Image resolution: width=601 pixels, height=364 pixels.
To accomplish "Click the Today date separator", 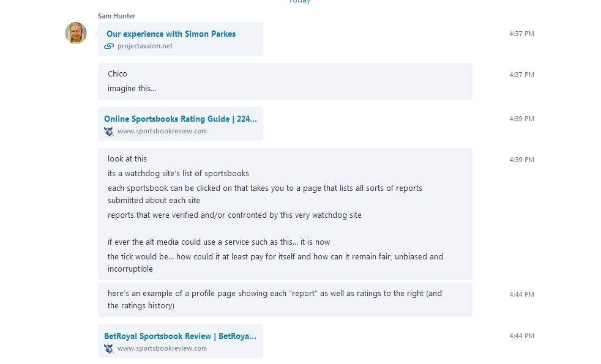I will coord(300,2).
